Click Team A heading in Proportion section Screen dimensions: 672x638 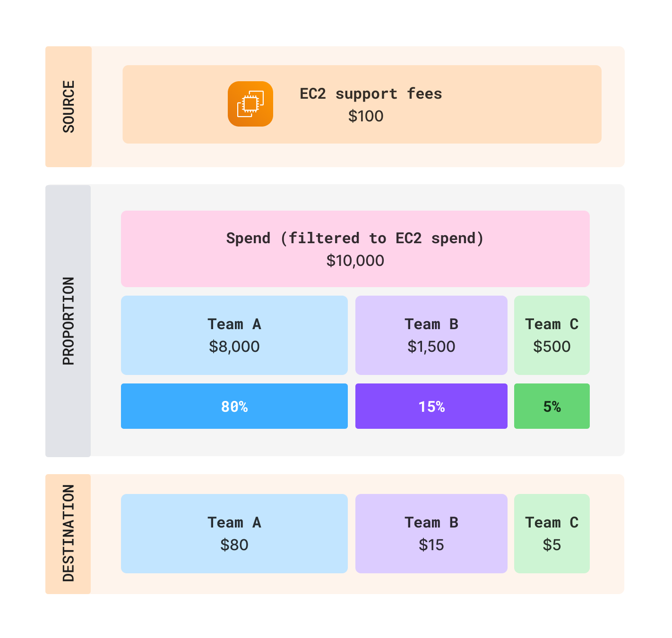click(x=234, y=324)
